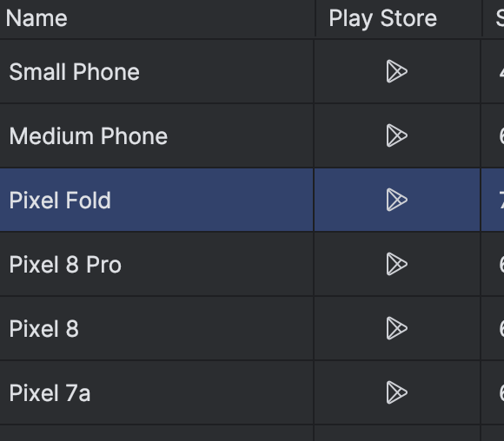Select the Medium Phone device
This screenshot has width=504, height=441.
[89, 136]
